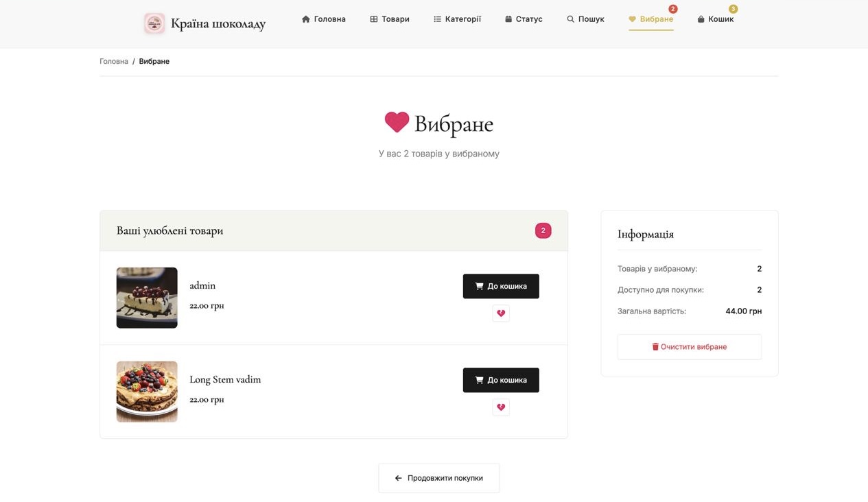Image resolution: width=868 pixels, height=502 pixels.
Task: Open the admin product thumbnail
Action: 147,298
